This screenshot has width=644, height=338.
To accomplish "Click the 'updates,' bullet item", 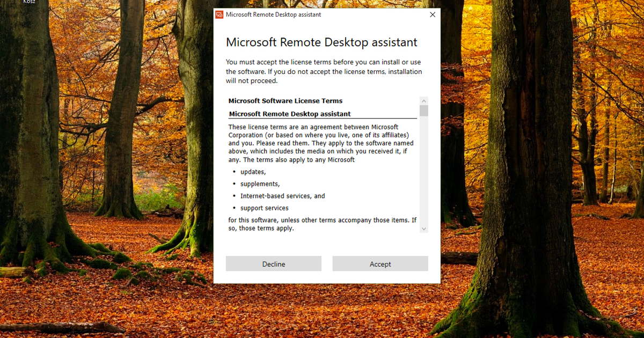I will point(253,172).
